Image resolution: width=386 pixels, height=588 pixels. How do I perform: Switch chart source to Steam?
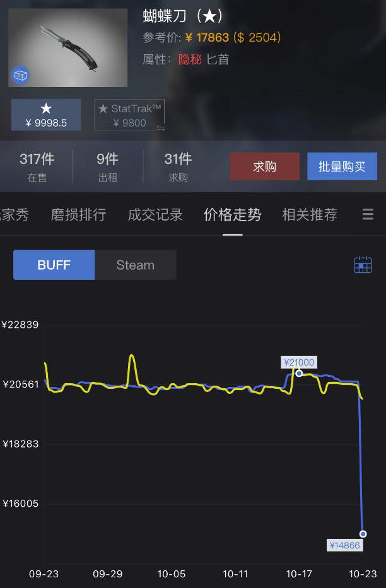(x=136, y=265)
